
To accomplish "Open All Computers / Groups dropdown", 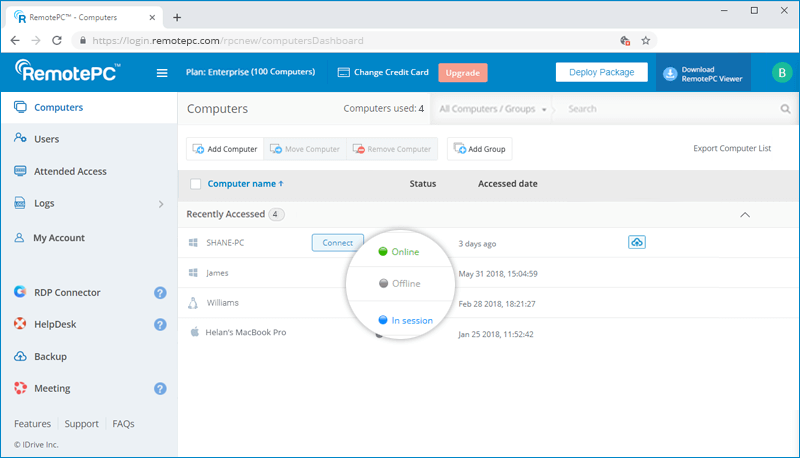I will (492, 109).
